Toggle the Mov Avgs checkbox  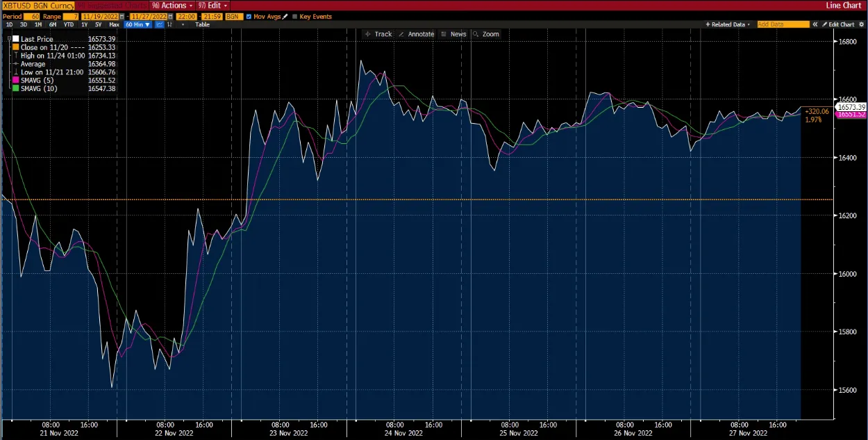pos(248,16)
